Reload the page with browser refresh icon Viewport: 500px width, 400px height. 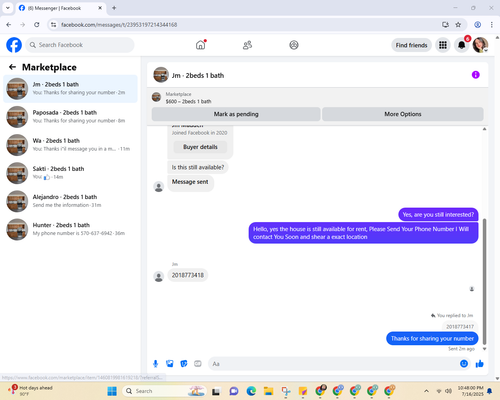click(x=37, y=25)
